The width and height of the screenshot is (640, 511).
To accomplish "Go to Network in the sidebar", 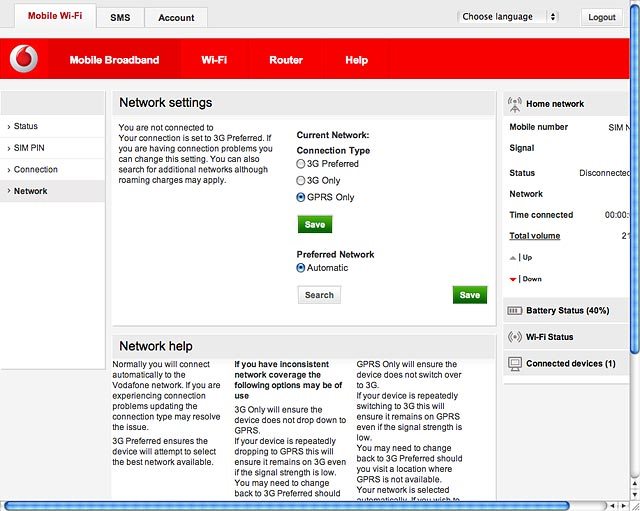I will (x=53, y=191).
